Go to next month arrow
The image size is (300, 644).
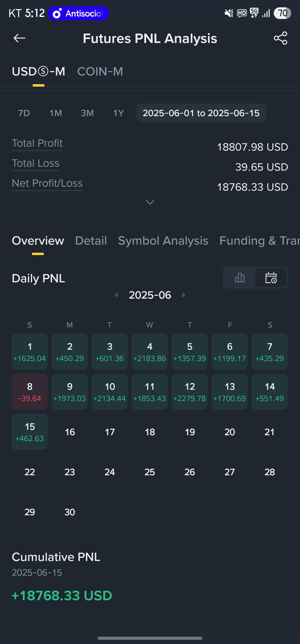point(184,295)
